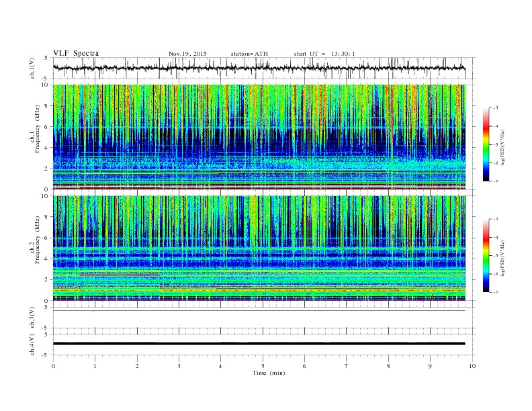The height and width of the screenshot is (411, 532).
Task: Click the ch.4 thick black voltage trace
Action: (x=259, y=344)
